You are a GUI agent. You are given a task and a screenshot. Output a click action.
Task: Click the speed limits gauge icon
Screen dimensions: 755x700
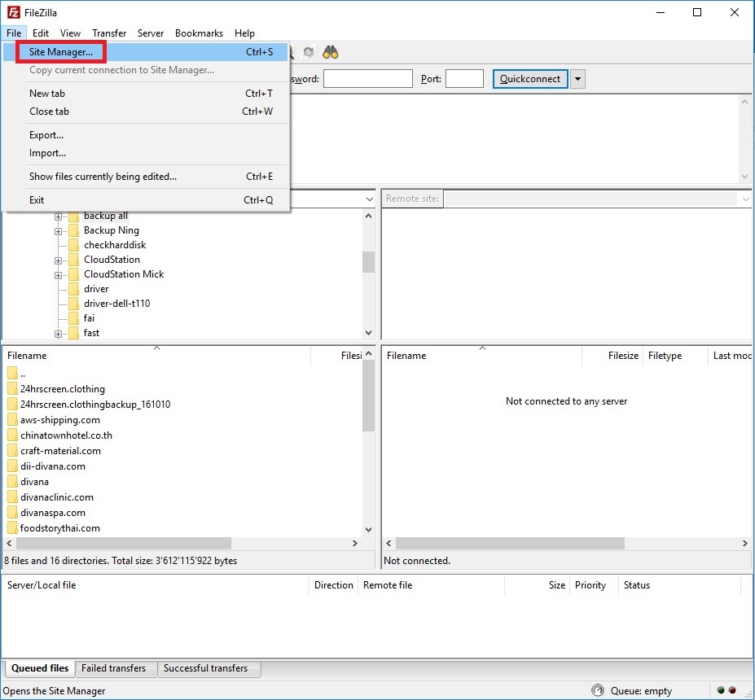tap(598, 690)
